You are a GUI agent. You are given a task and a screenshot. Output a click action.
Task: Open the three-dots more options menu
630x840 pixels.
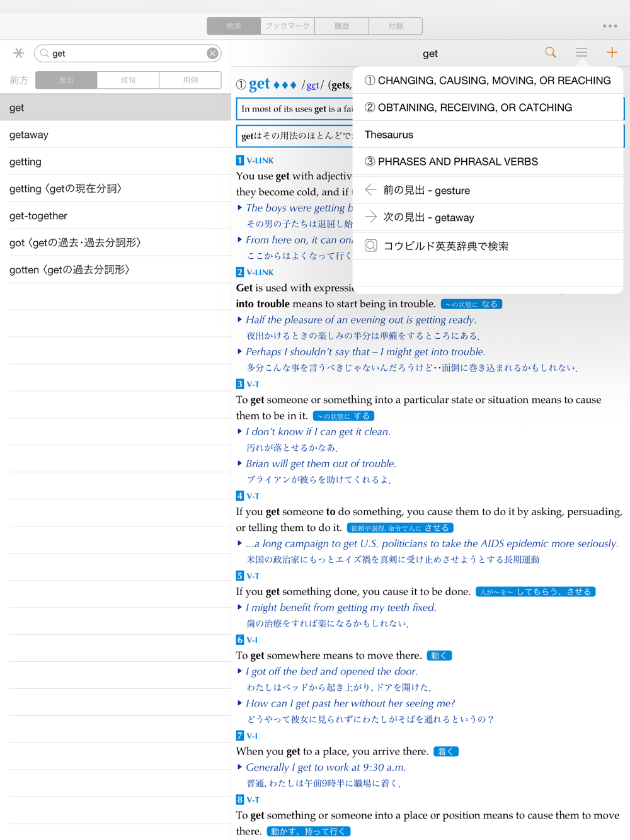610,26
